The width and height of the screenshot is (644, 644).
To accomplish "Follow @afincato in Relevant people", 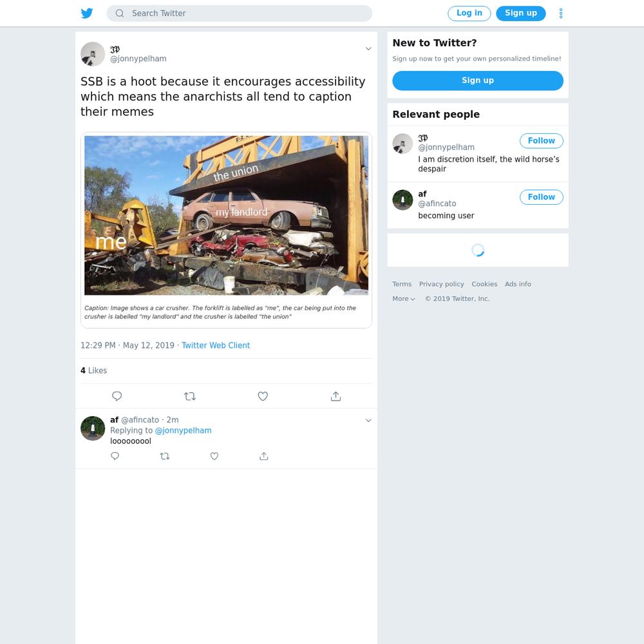I will coord(542,196).
